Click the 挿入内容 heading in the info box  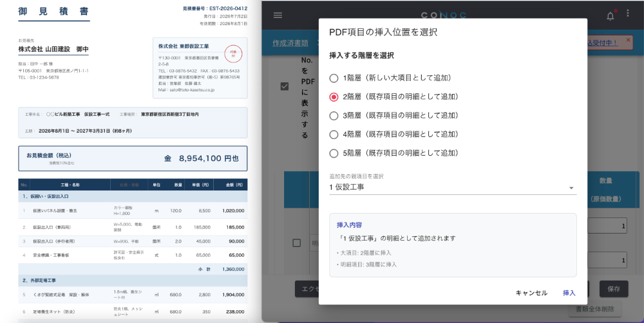(x=349, y=225)
